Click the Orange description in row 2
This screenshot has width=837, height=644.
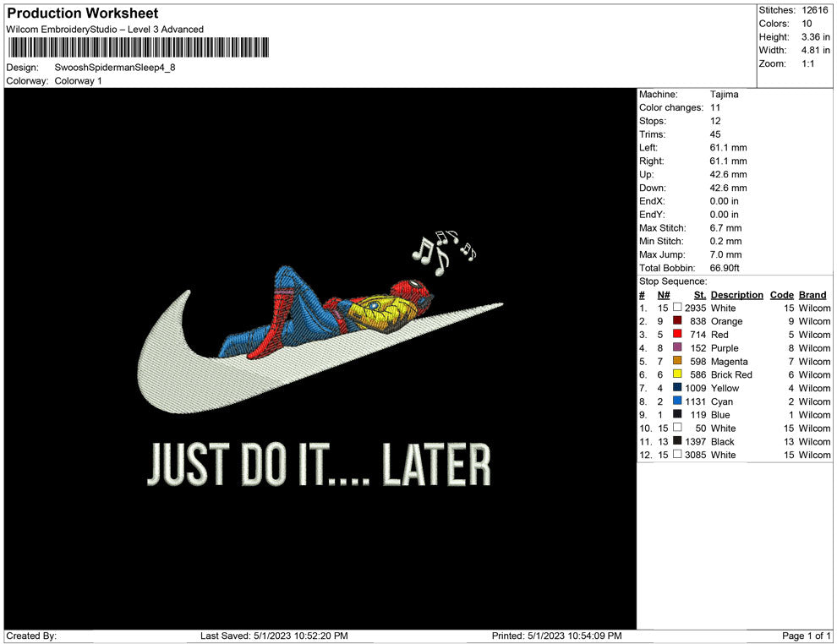click(x=726, y=320)
